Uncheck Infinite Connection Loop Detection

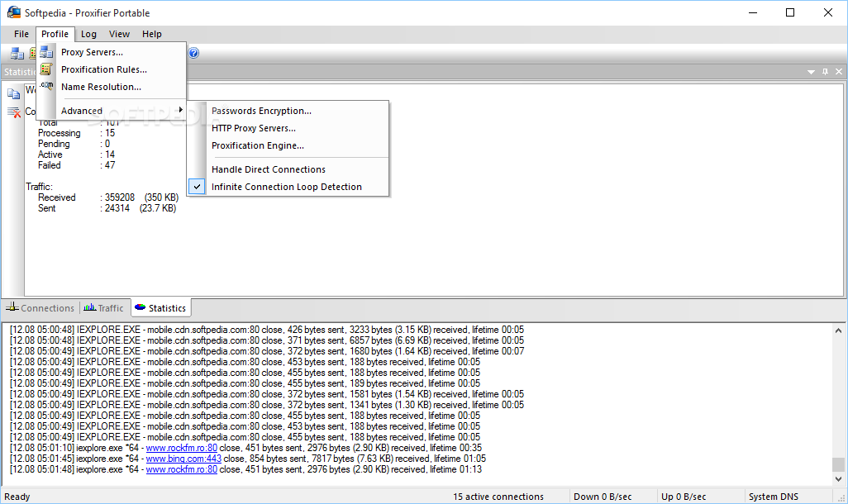[288, 187]
